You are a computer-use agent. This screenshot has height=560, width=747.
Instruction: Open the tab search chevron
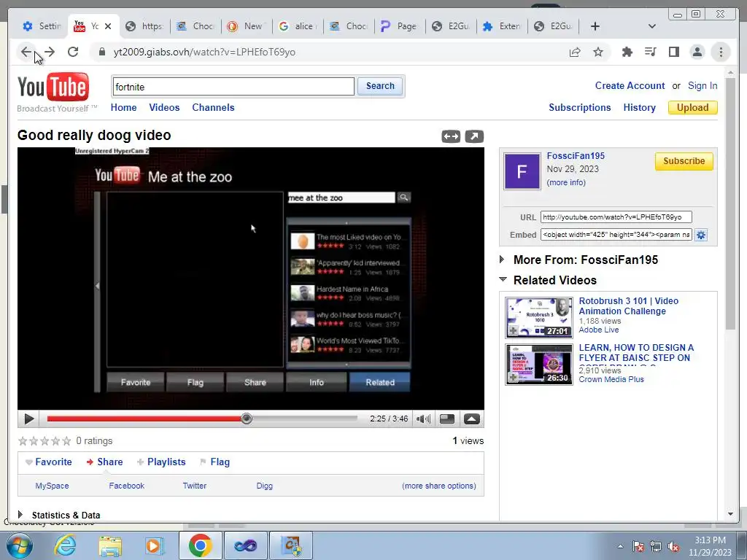pos(652,26)
